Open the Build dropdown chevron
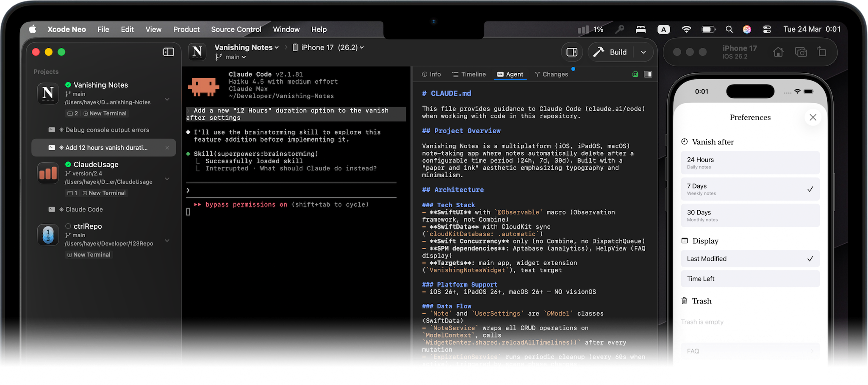The width and height of the screenshot is (868, 385). click(x=643, y=52)
